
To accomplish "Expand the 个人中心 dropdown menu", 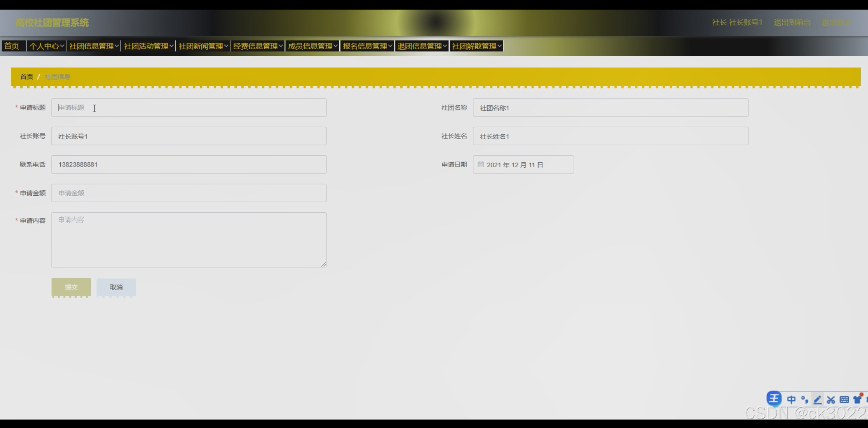I will point(46,46).
